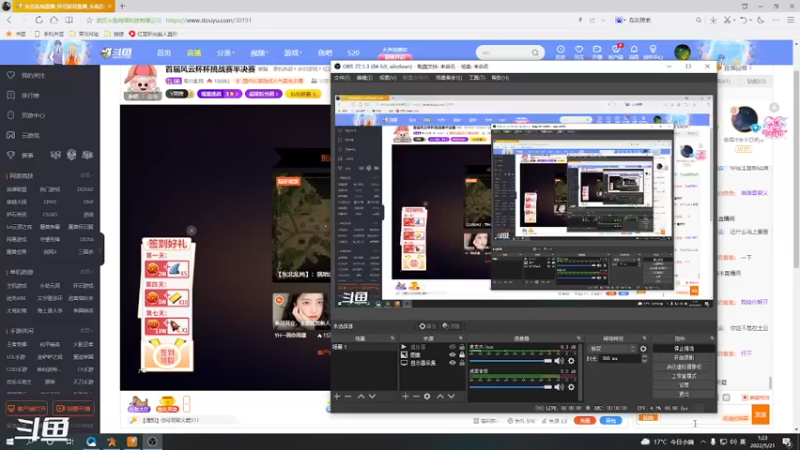Open OBS File menu
Image resolution: width=800 pixels, height=450 pixels.
point(342,78)
